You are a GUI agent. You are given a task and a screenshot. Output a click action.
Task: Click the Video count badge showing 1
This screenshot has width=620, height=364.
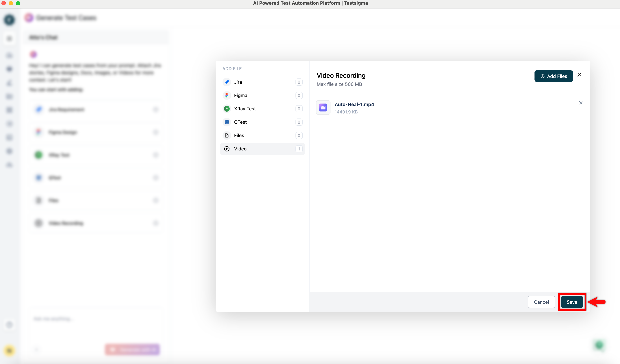(x=299, y=149)
